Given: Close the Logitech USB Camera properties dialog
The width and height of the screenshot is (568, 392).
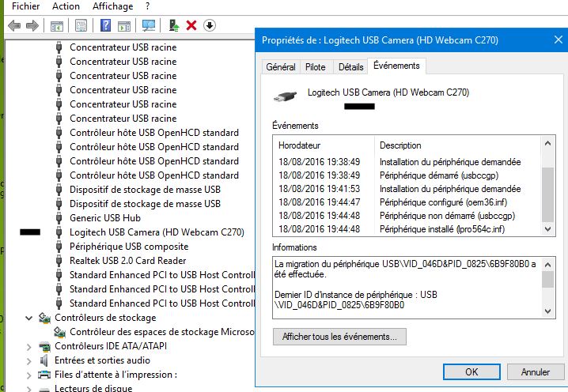Looking at the screenshot, I should click(x=559, y=40).
